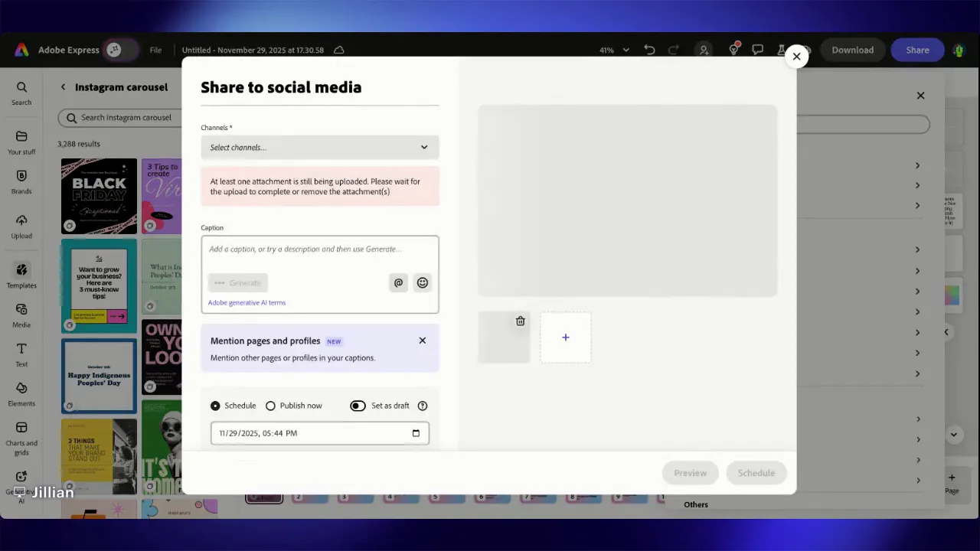The image size is (980, 551).
Task: Disable the Set as draft toggle
Action: coord(357,406)
